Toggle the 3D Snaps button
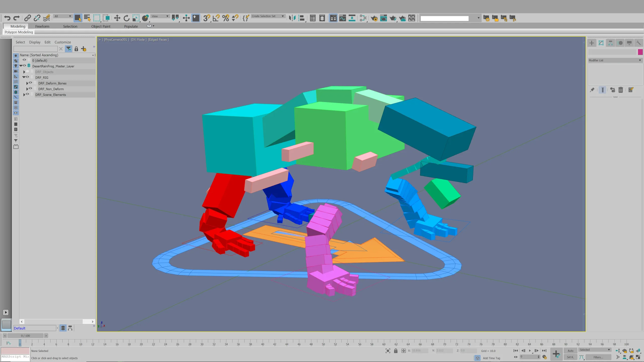644x362 pixels. [x=207, y=18]
